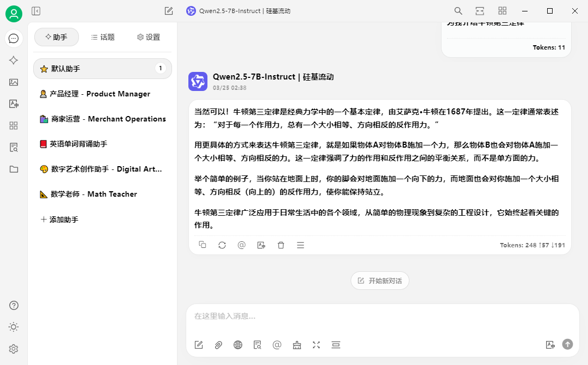This screenshot has height=365, width=588.
Task: Translate the assistant reply using translate icon
Action: (261, 245)
